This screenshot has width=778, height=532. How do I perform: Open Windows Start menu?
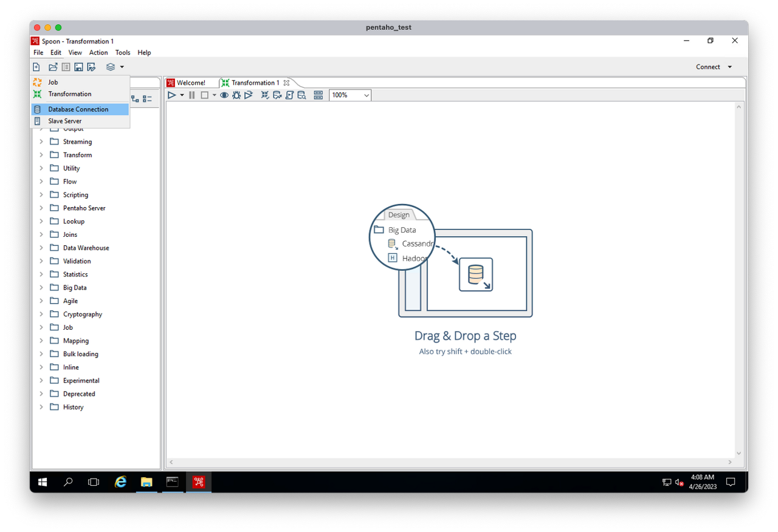point(43,482)
